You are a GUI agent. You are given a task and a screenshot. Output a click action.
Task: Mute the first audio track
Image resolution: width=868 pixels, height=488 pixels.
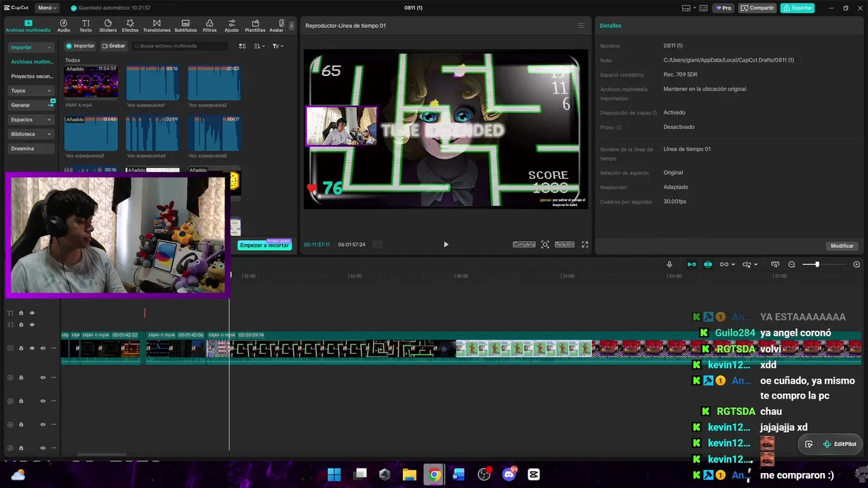click(43, 378)
